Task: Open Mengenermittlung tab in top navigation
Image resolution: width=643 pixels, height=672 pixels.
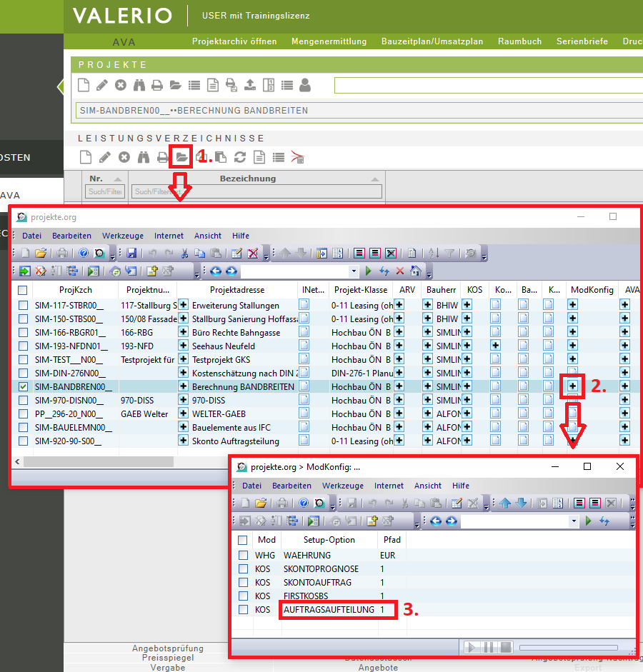Action: [329, 41]
